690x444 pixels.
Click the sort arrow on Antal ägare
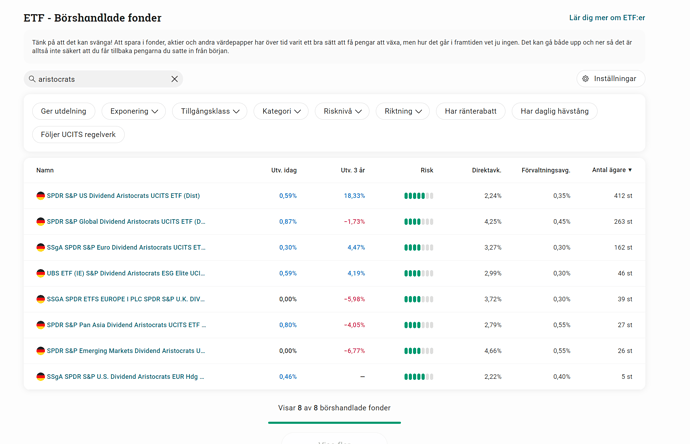(x=630, y=170)
